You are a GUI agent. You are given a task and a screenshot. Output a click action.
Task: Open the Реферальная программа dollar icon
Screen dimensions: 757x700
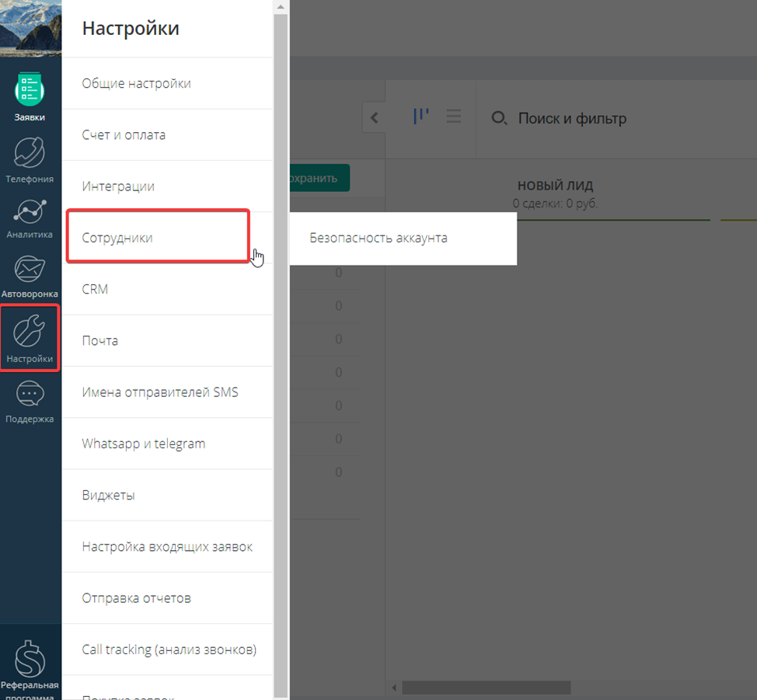[x=30, y=659]
